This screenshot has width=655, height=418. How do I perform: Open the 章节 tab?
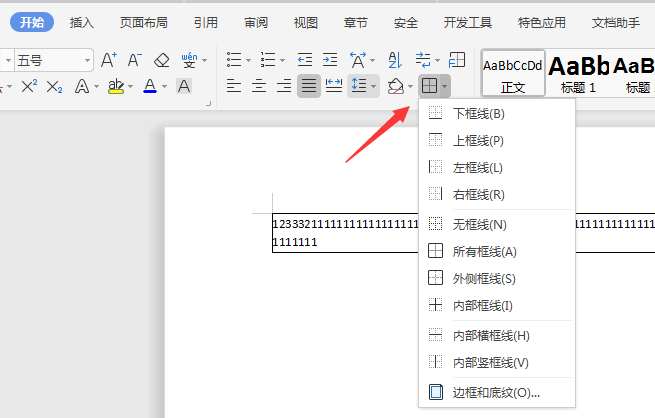point(356,23)
